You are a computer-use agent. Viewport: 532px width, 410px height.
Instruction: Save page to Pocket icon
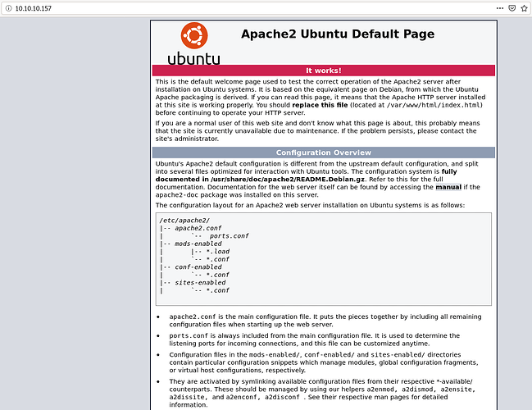point(512,8)
